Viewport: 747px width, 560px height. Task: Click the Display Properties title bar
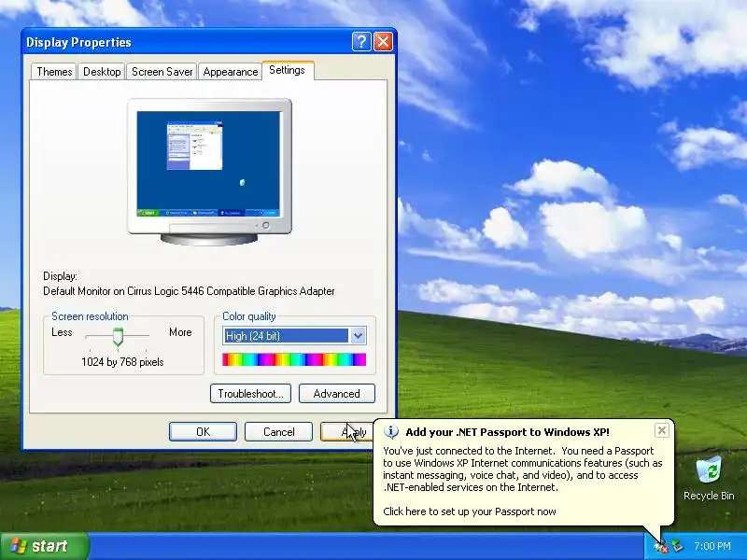click(186, 42)
